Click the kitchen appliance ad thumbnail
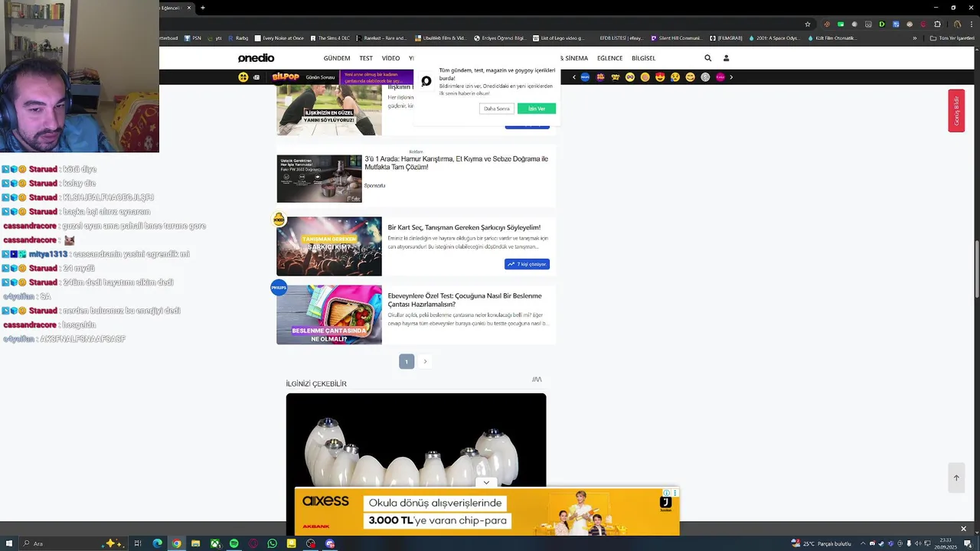 pyautogui.click(x=319, y=178)
